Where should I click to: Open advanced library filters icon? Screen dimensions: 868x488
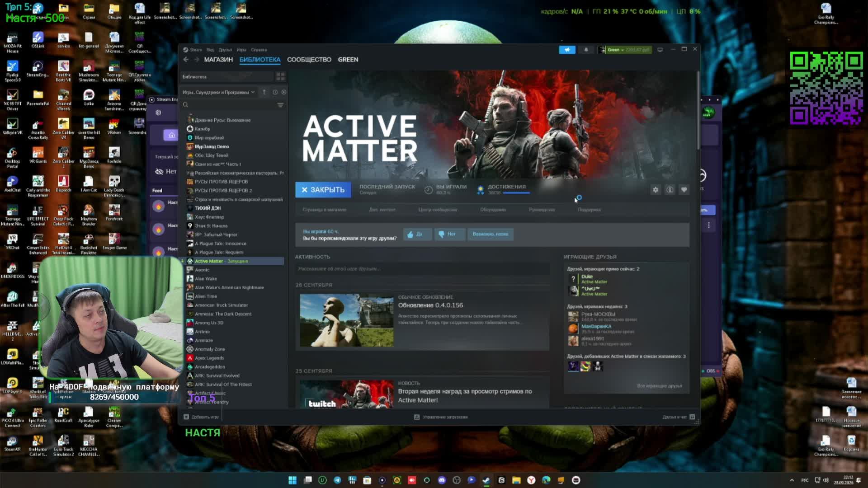[x=280, y=105]
